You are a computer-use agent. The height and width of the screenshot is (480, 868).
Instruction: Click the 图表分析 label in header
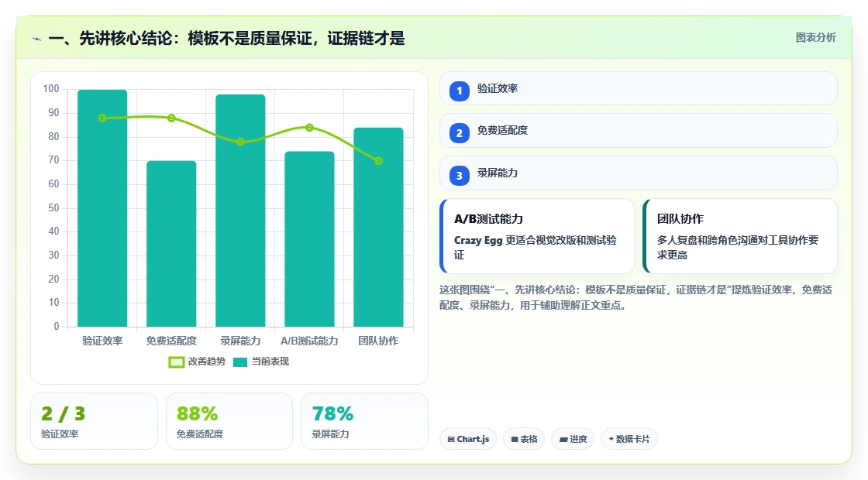[815, 38]
